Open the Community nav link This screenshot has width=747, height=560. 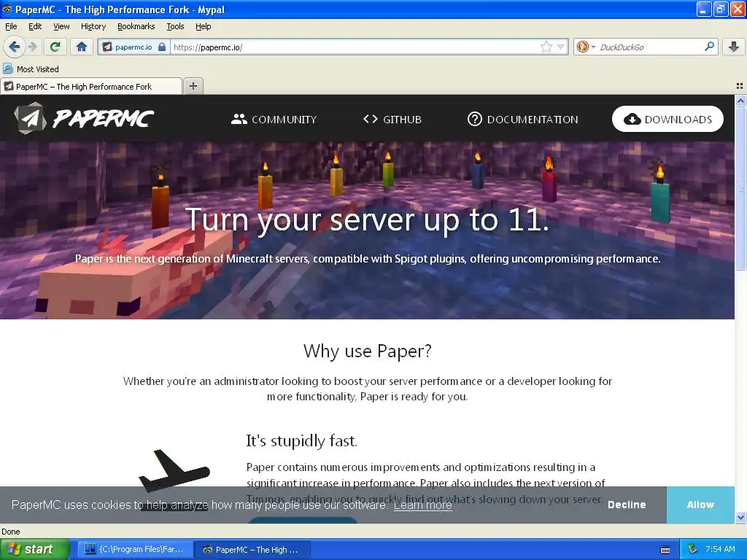coord(274,119)
